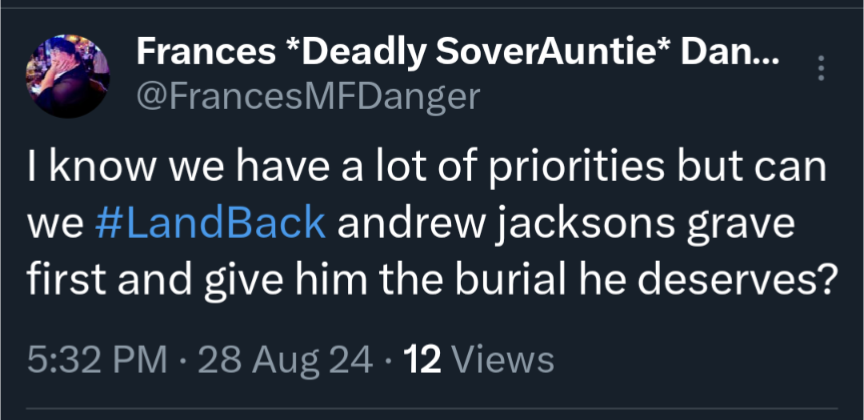
Task: Open the @FrancesMFDanger handle link
Action: tap(308, 96)
